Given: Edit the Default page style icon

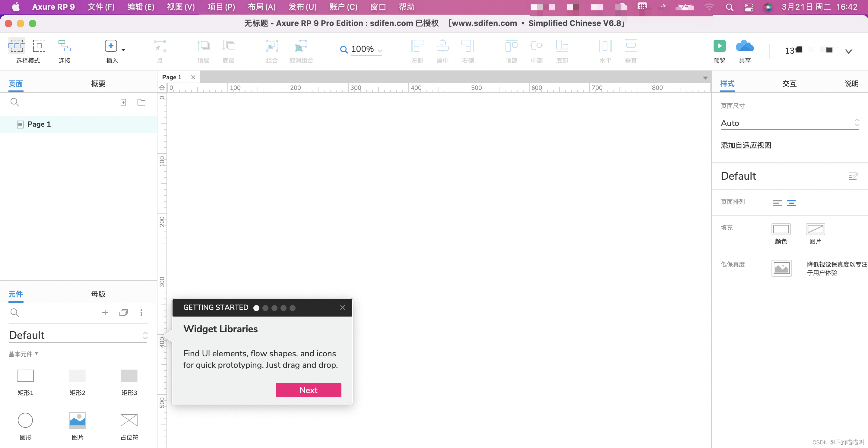Looking at the screenshot, I should point(853,176).
